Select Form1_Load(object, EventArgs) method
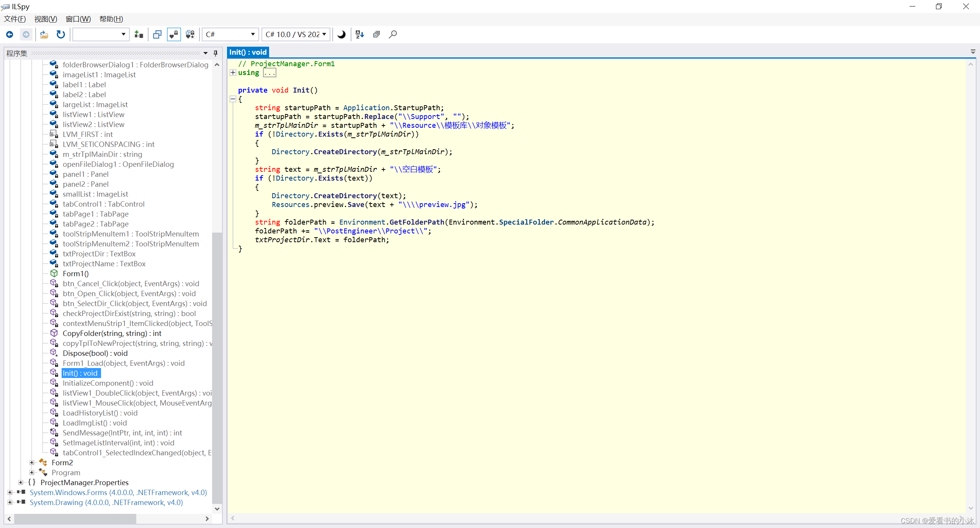The width and height of the screenshot is (980, 528). click(124, 363)
